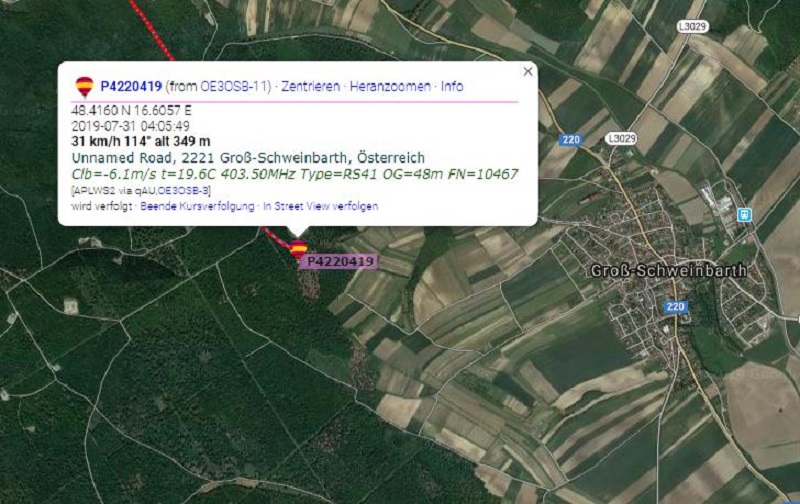Click the L3029 label next to the 220 shield
This screenshot has width=800, height=504.
click(x=621, y=139)
